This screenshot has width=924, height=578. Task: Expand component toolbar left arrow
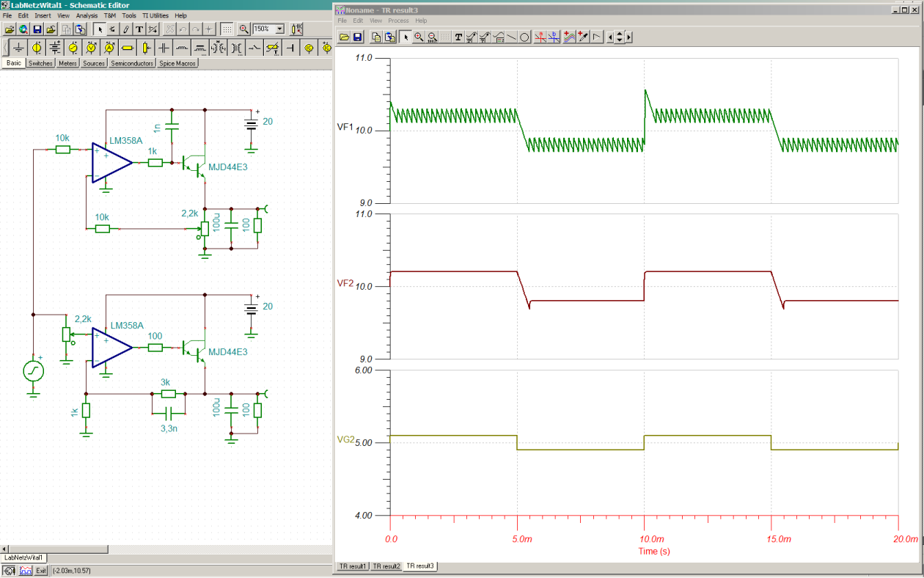[x=5, y=48]
